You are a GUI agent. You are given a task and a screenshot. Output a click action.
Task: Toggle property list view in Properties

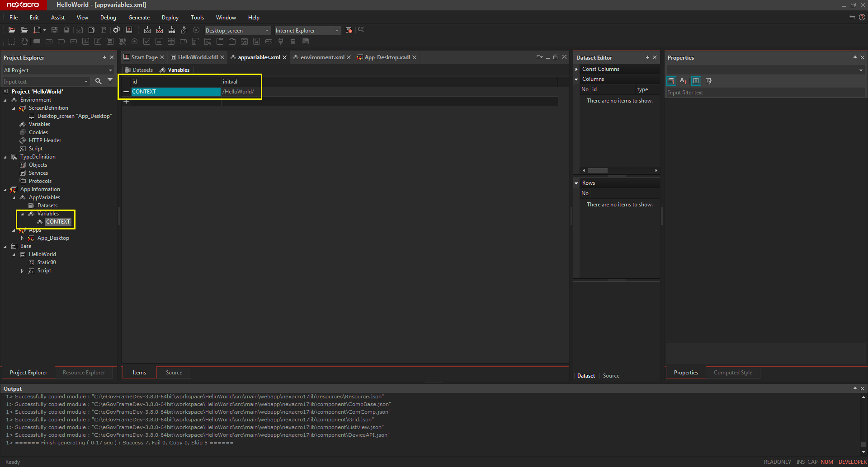click(x=696, y=81)
